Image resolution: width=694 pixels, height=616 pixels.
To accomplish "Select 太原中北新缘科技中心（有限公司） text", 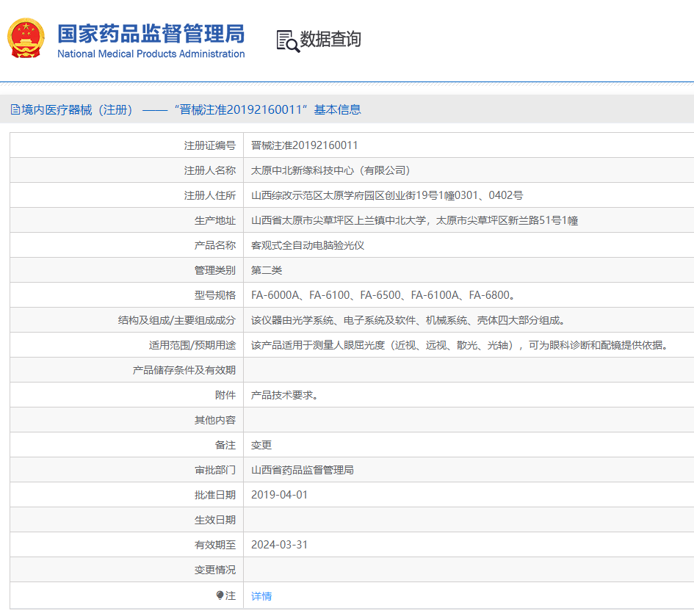I will (331, 170).
